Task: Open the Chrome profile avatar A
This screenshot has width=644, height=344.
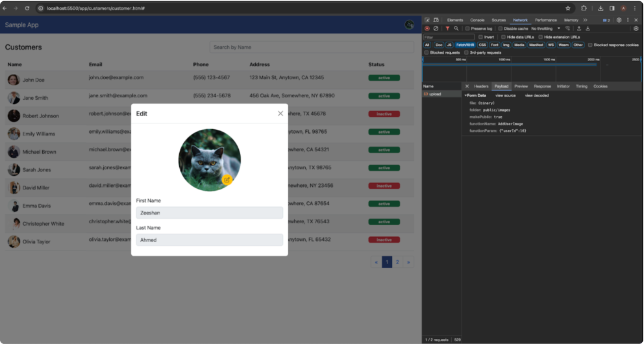Action: pyautogui.click(x=623, y=8)
